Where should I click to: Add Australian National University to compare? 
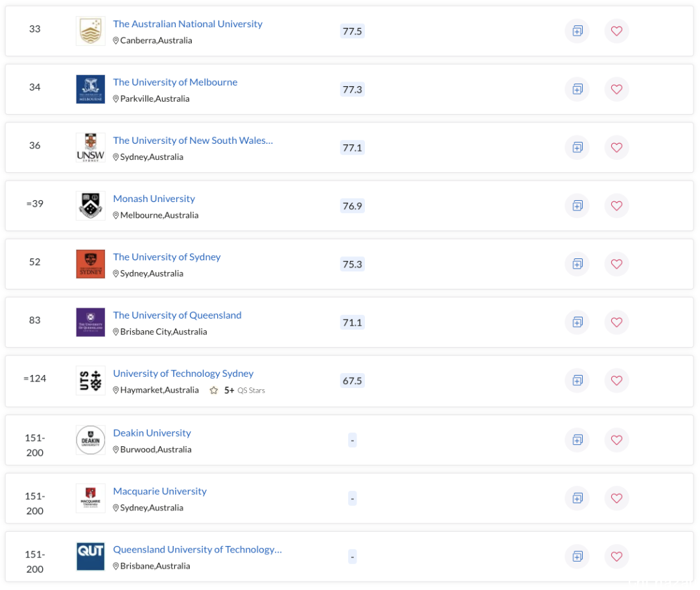coord(577,31)
